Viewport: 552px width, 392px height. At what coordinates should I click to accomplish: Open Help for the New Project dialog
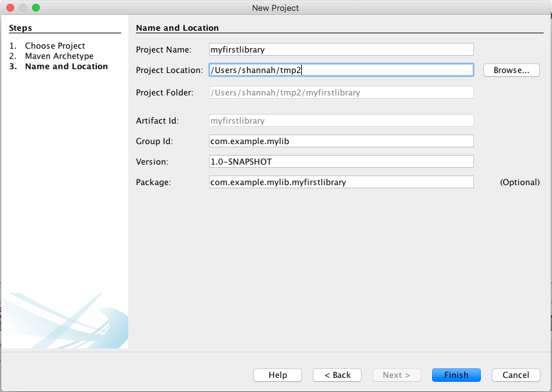coord(277,375)
